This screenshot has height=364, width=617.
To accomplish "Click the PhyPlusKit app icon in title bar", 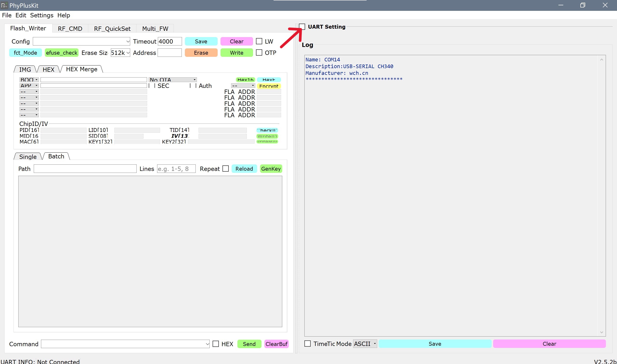I will click(4, 5).
